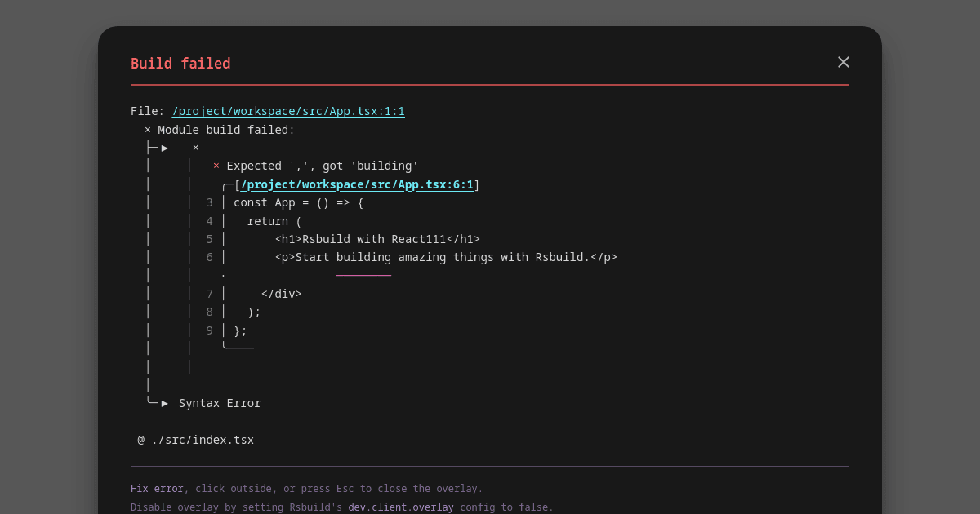Click the dev.client.overlay config text

tap(401, 507)
